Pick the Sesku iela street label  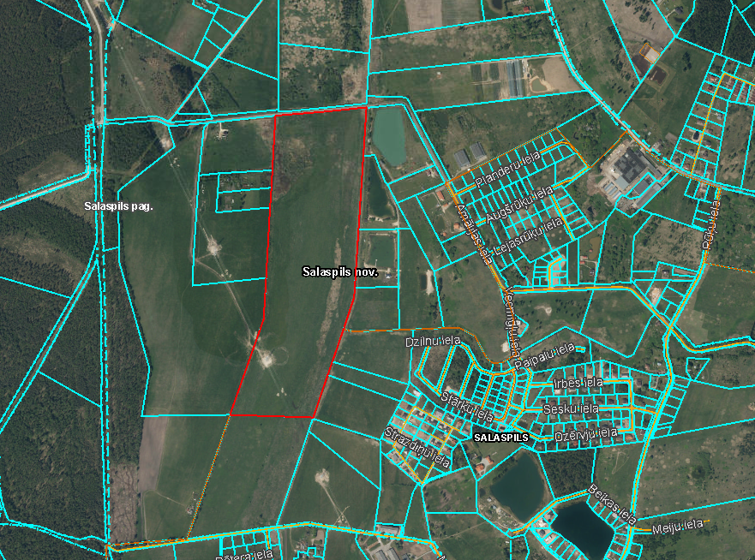click(569, 409)
